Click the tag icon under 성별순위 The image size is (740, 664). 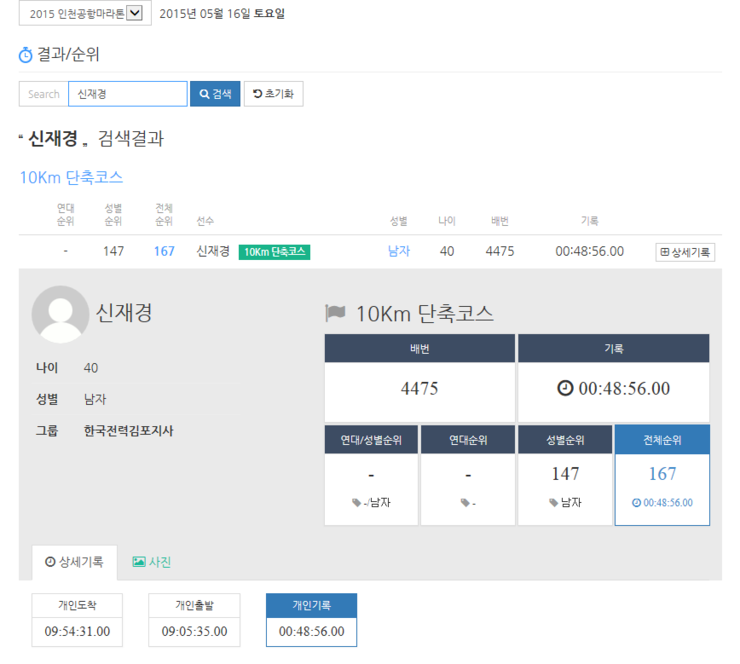[x=553, y=503]
